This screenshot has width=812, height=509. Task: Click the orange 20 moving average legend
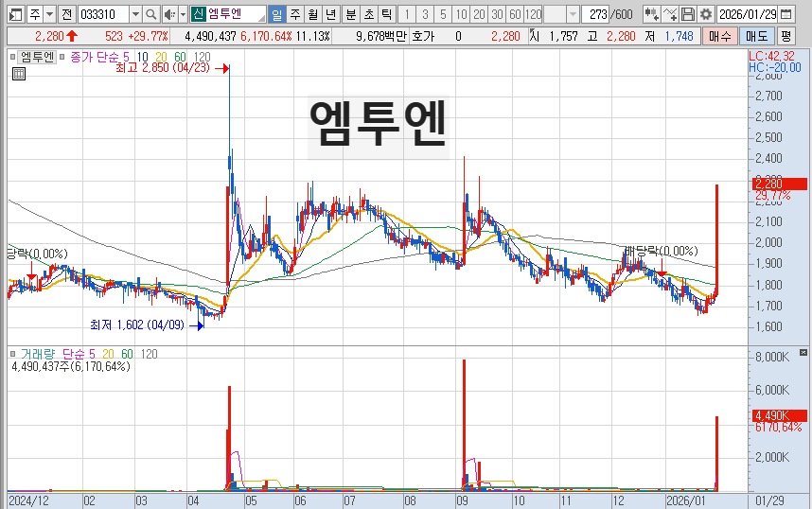click(161, 57)
